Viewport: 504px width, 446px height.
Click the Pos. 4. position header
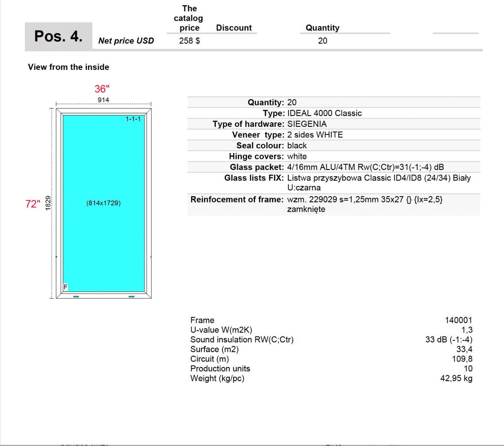(x=58, y=36)
